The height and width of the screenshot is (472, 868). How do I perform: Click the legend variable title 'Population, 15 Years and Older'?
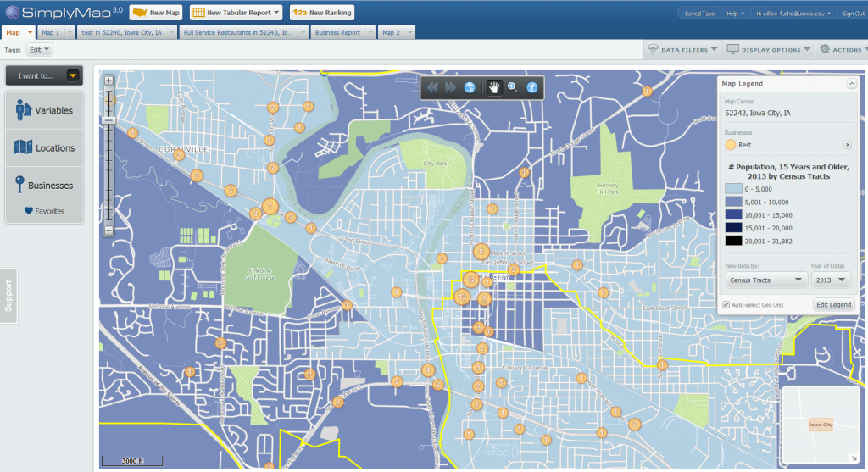(788, 171)
